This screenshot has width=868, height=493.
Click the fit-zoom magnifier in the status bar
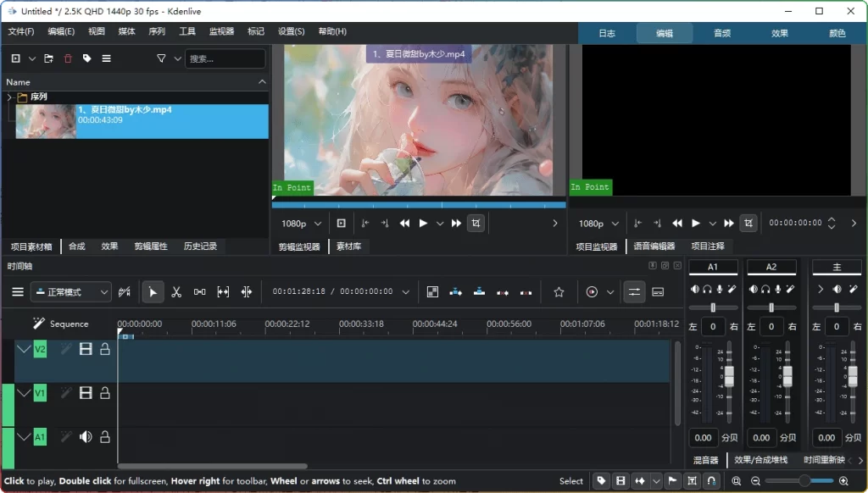737,481
